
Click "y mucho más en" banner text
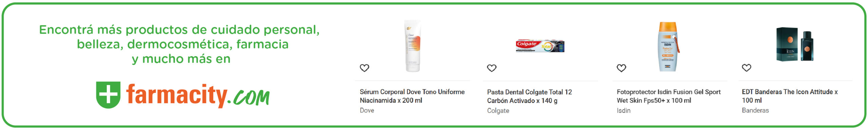tap(181, 59)
